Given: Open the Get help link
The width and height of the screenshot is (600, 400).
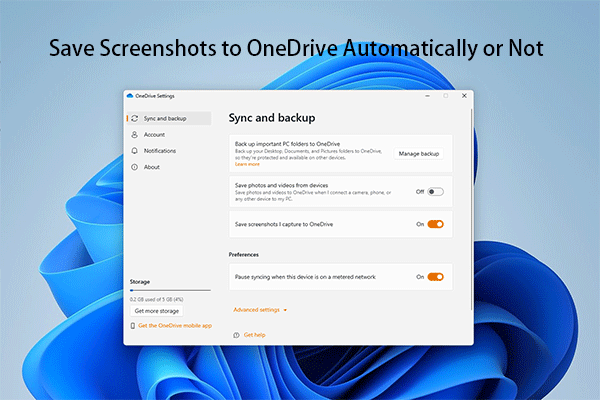Looking at the screenshot, I should [254, 335].
